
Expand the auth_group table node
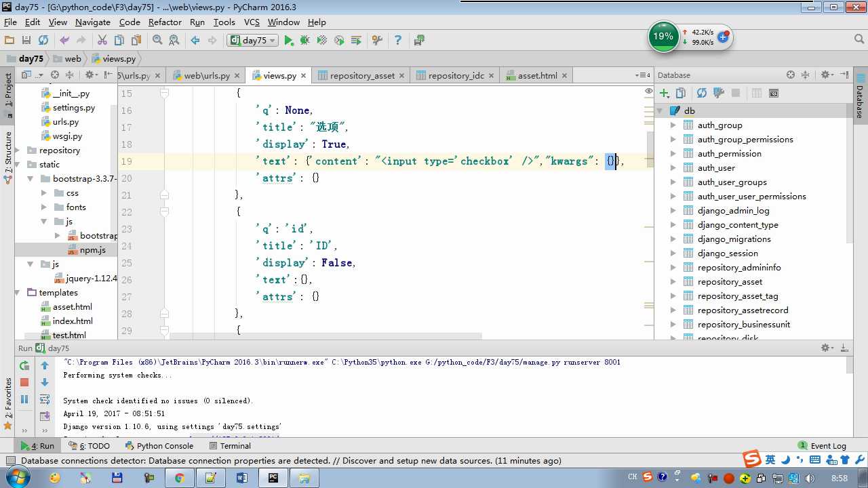[673, 125]
